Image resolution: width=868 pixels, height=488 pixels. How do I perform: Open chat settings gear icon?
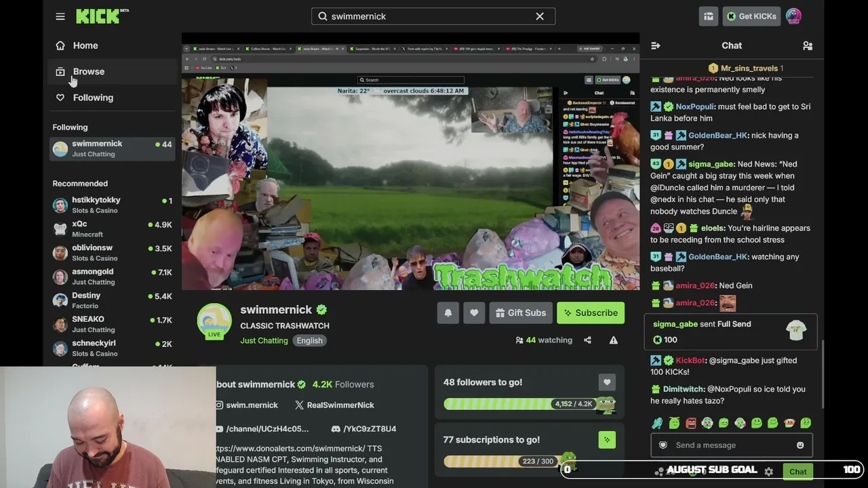768,472
